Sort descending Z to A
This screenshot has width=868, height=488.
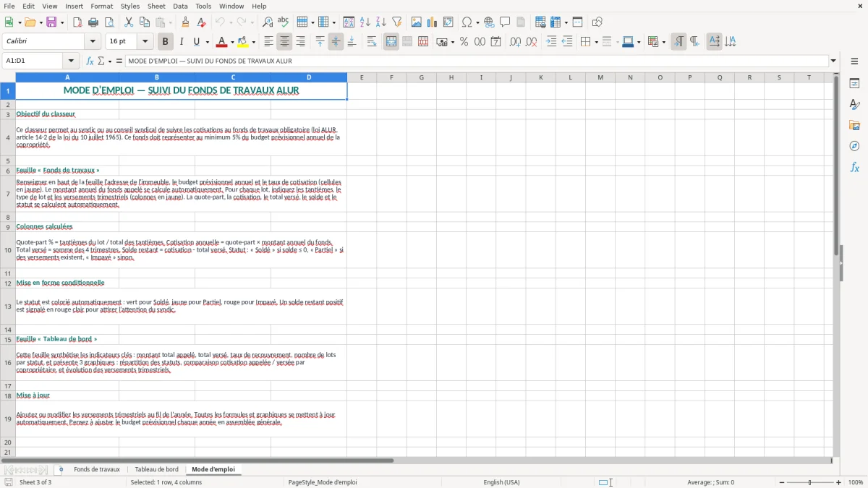click(381, 22)
